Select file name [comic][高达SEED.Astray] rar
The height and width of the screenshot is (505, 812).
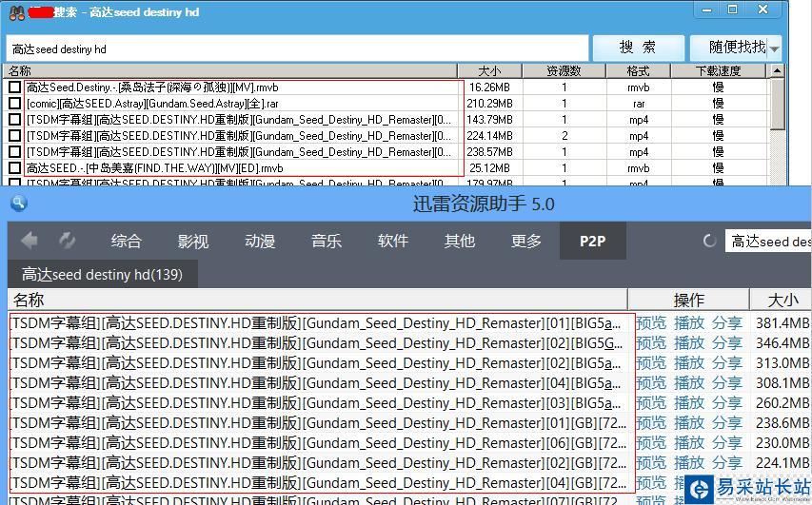coord(152,104)
